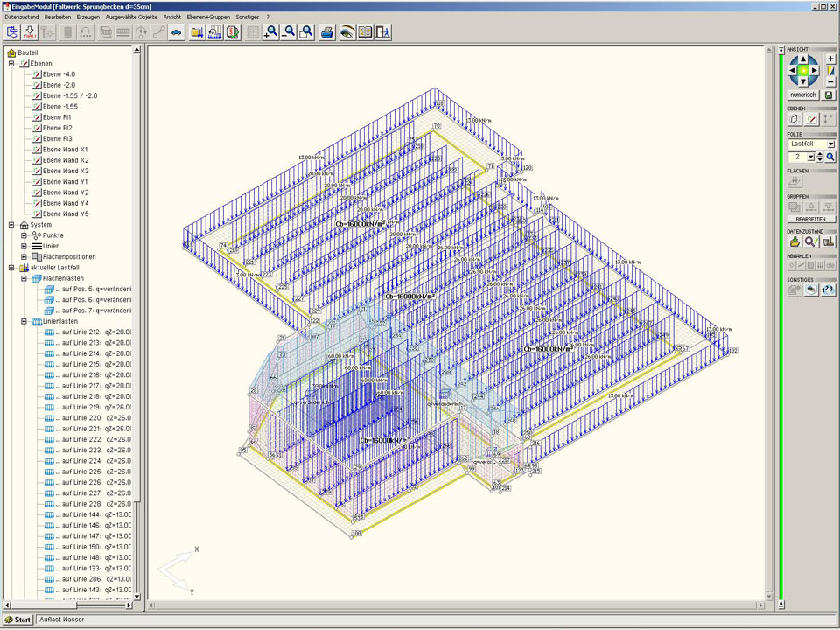840x630 pixels.
Task: Collapse the Linienlasten tree node
Action: (x=24, y=321)
